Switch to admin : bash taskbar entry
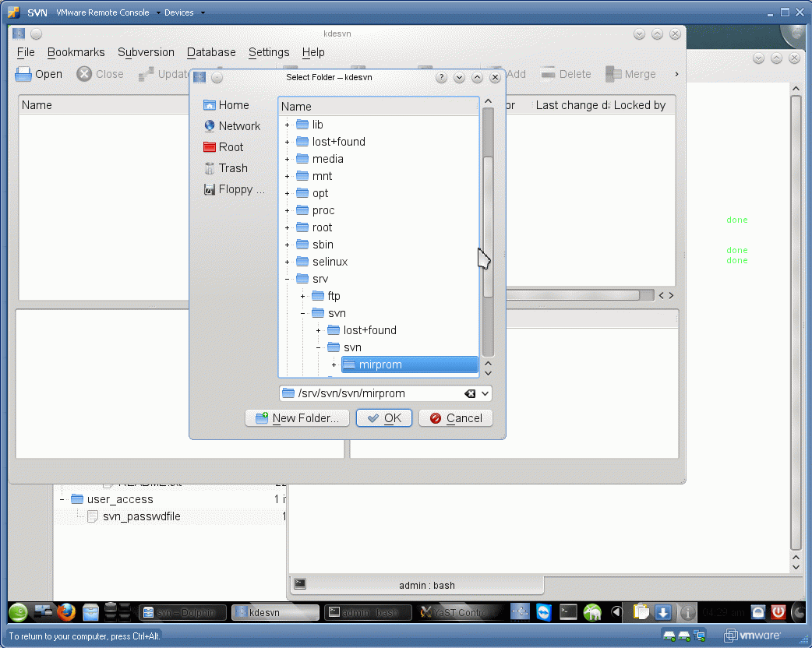 pos(369,613)
